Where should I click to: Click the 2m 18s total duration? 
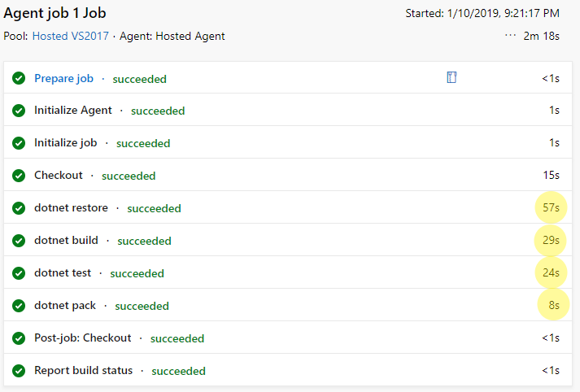click(x=541, y=36)
